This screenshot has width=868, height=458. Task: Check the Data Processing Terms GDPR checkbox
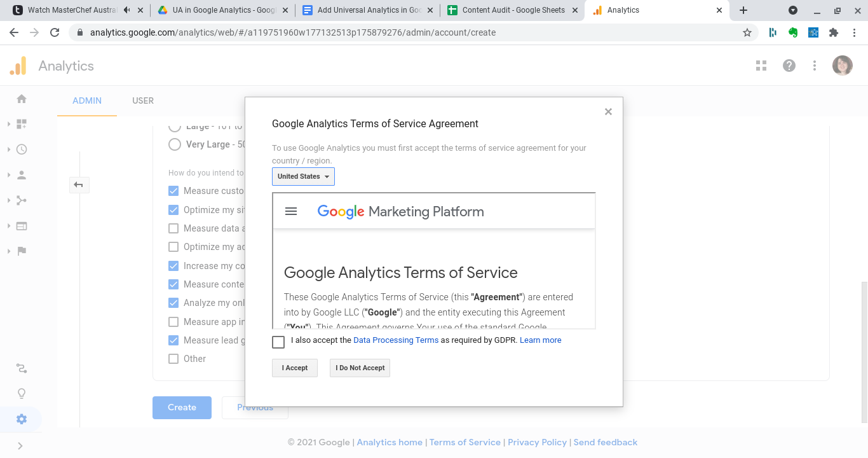[x=278, y=342]
